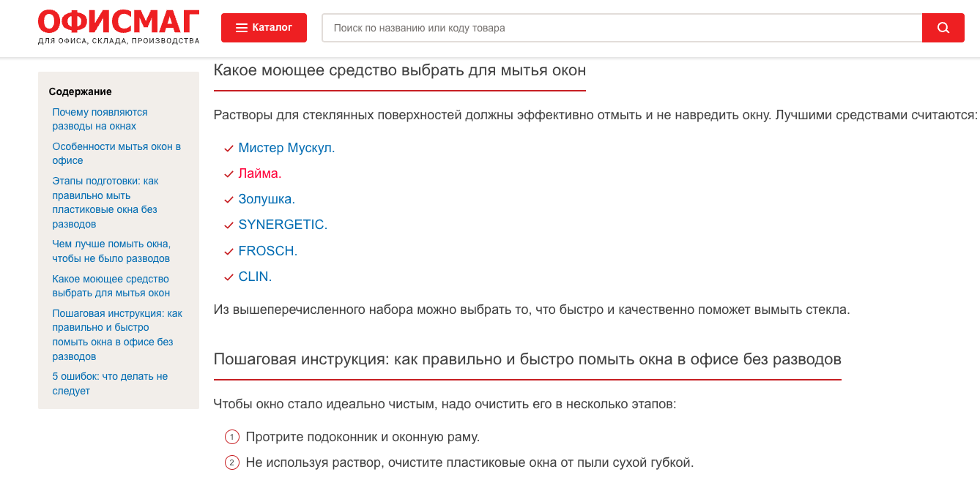Click the paragraph 'Растворы для стеклянных поверхностей'
The width and height of the screenshot is (980, 480).
(595, 115)
